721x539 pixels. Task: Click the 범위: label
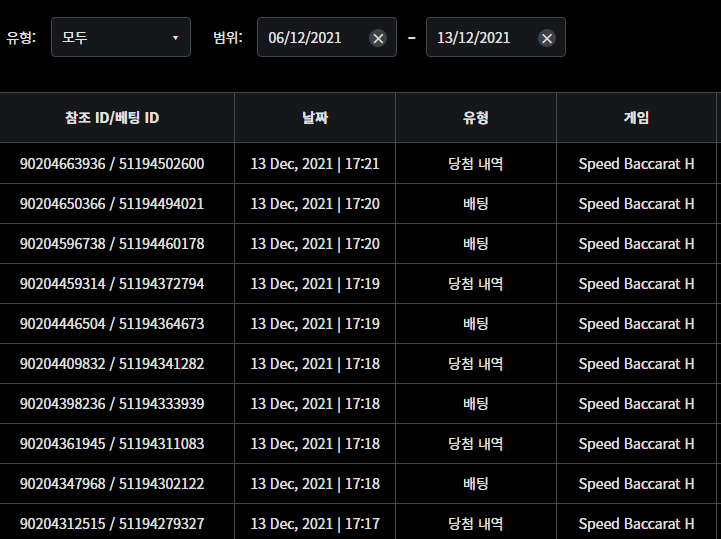click(228, 37)
